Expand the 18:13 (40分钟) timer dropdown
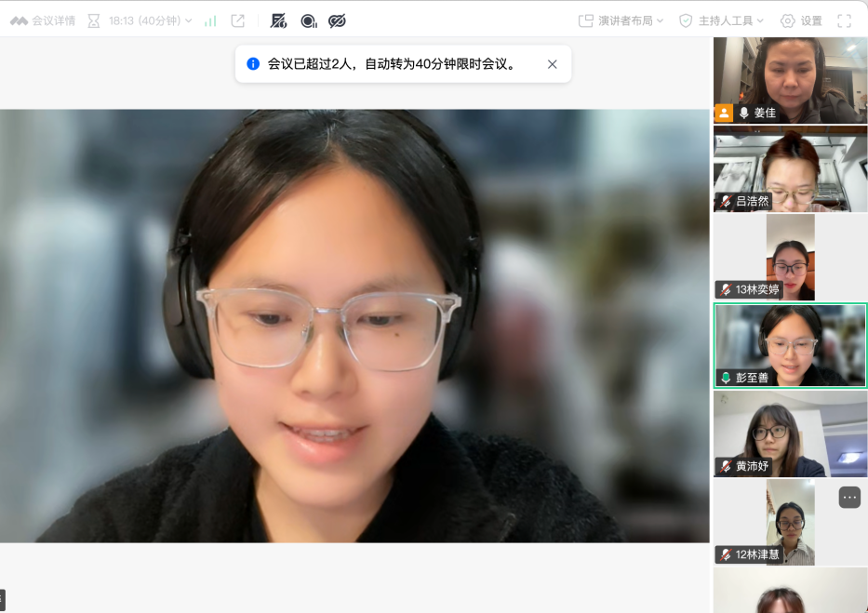The height and width of the screenshot is (613, 868). 150,20
